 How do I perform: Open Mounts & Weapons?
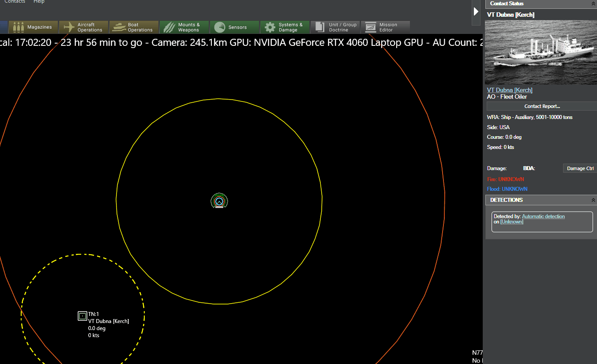[184, 27]
